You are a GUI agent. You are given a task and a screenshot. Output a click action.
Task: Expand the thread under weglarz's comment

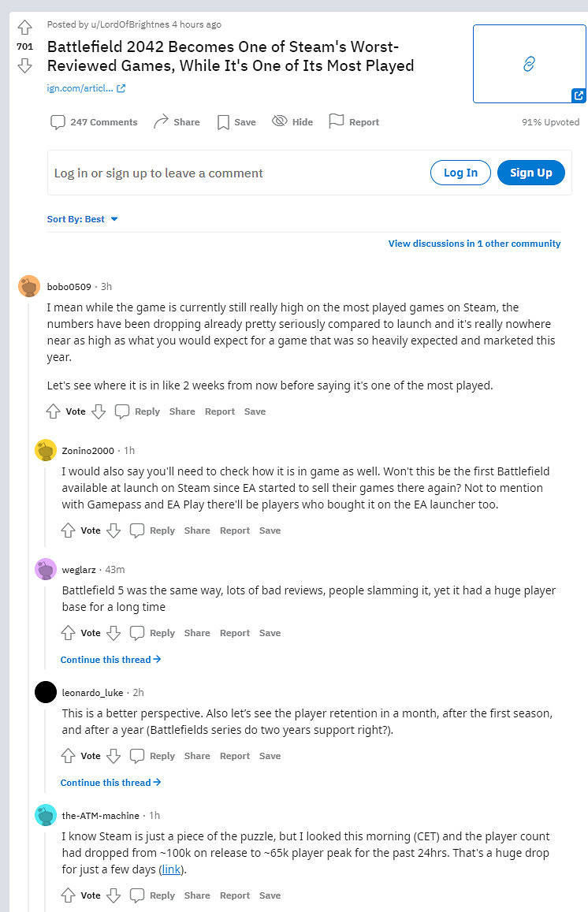point(110,659)
